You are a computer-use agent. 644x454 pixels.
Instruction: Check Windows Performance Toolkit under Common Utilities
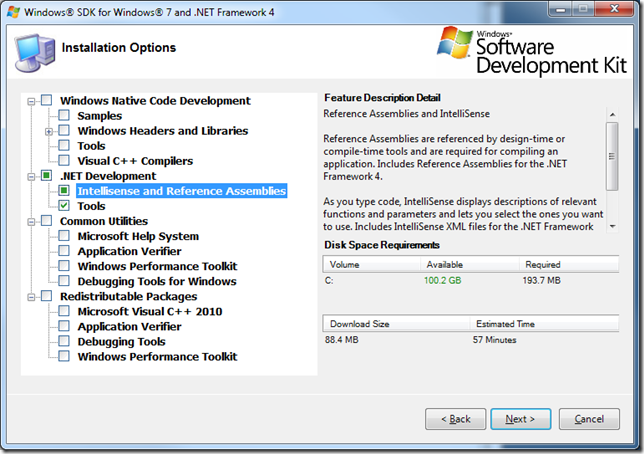[x=64, y=266]
